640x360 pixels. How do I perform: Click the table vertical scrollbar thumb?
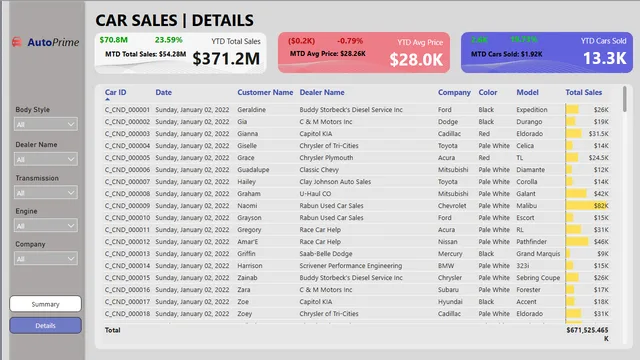coord(624,99)
